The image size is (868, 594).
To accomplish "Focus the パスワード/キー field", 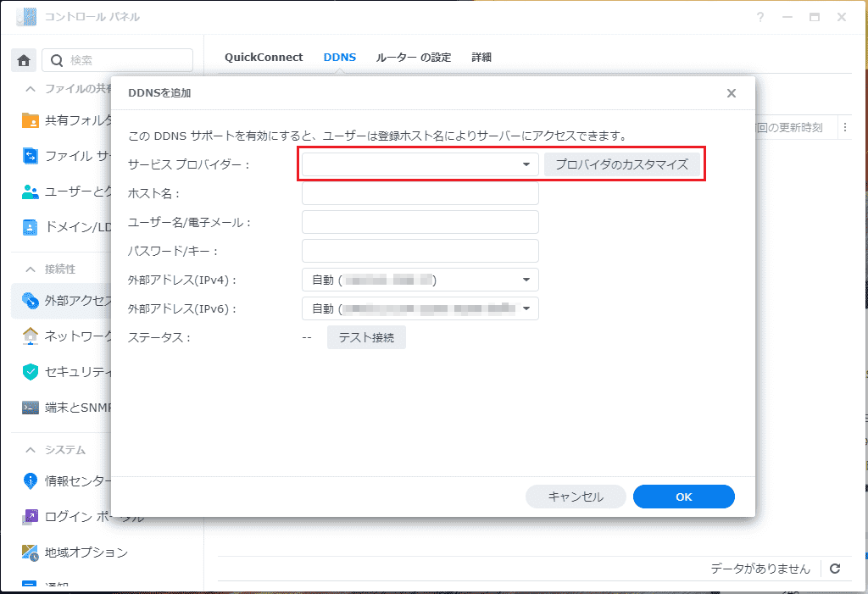I will 420,251.
